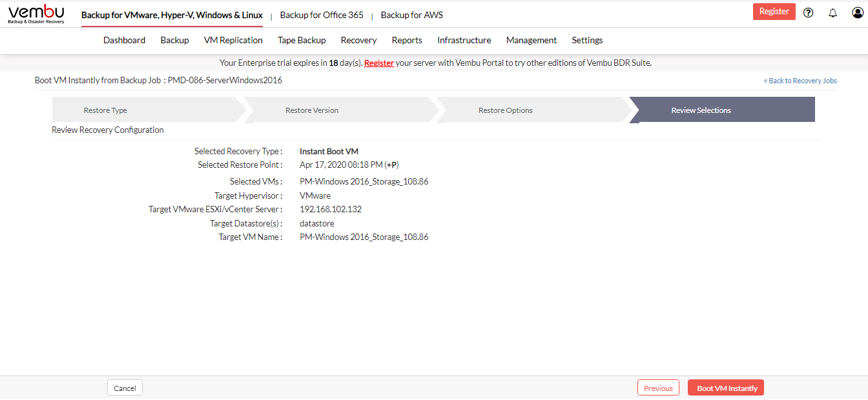Open the Recovery menu
868x400 pixels.
pyautogui.click(x=358, y=40)
